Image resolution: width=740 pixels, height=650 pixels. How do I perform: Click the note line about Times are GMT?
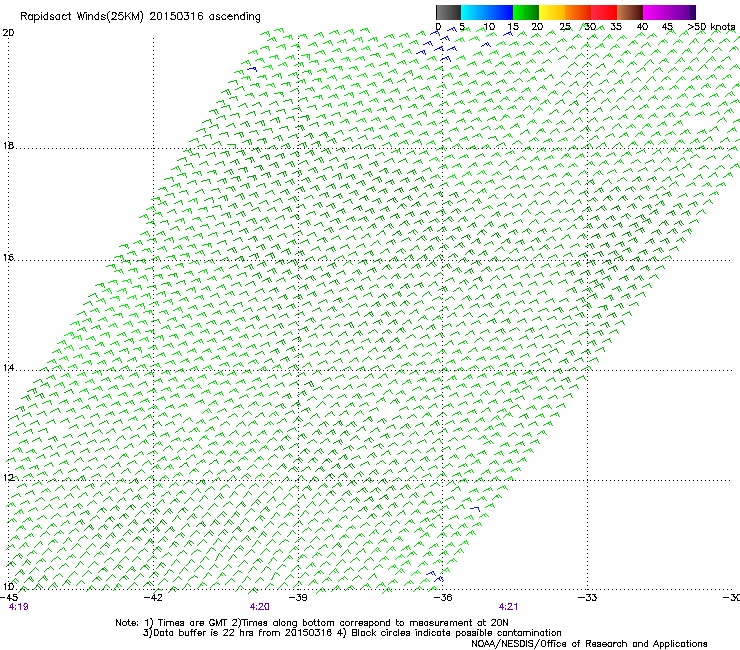[x=312, y=623]
